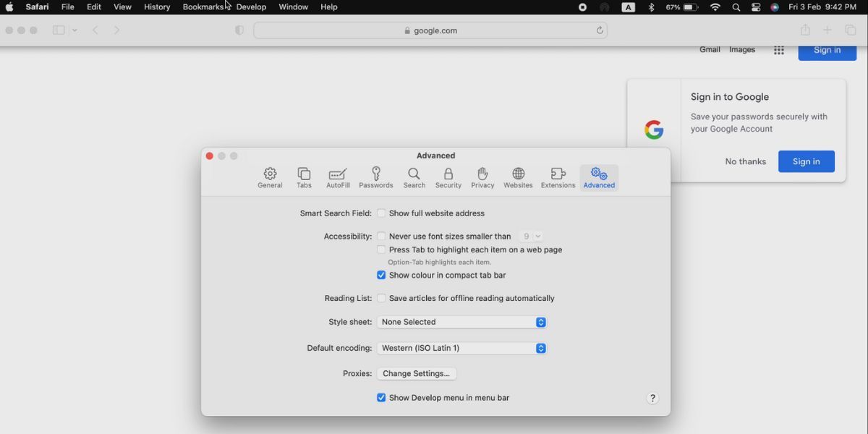Open the Gmail link
This screenshot has width=868, height=434.
pyautogui.click(x=710, y=50)
